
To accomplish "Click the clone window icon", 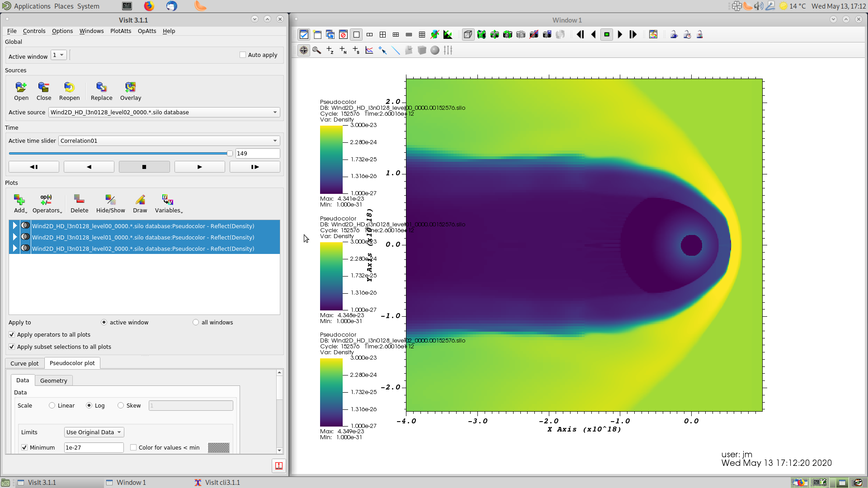I will point(330,34).
